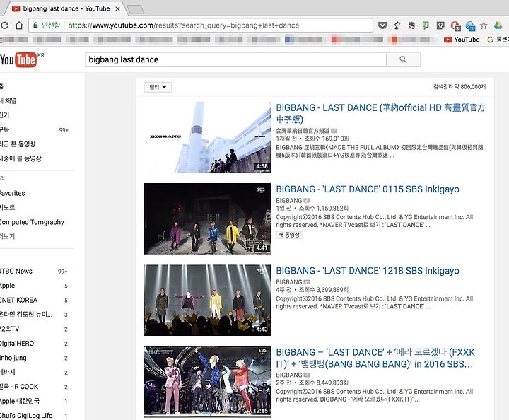Image resolution: width=509 pixels, height=420 pixels.
Task: Click the green secure lock icon
Action: (36, 25)
